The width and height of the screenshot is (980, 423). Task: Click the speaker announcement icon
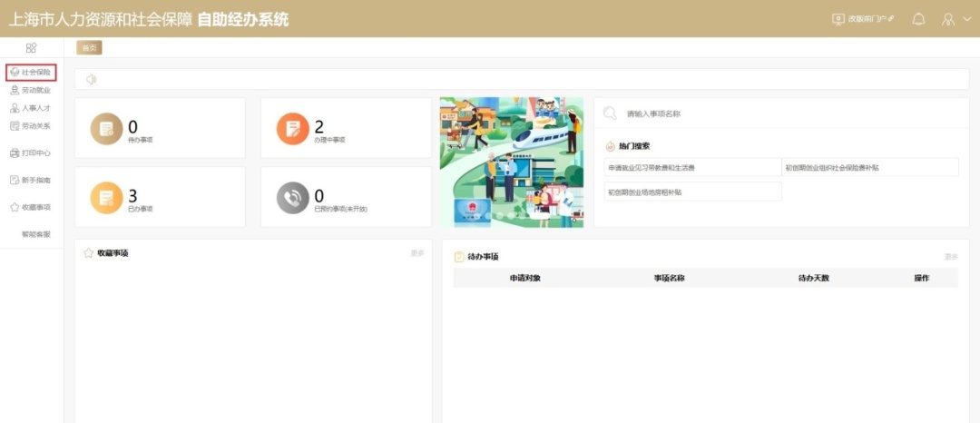coord(91,80)
